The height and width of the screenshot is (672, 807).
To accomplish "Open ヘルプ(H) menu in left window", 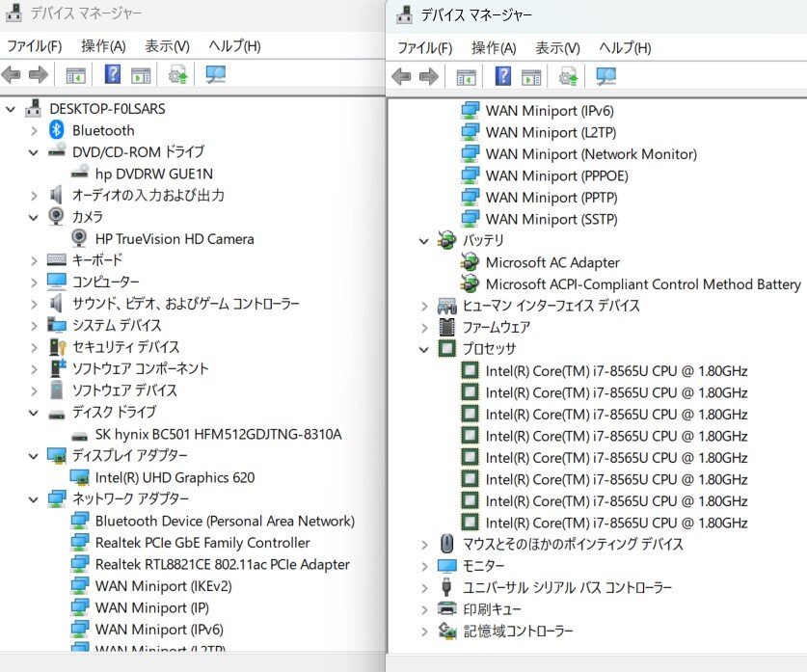I will point(234,46).
